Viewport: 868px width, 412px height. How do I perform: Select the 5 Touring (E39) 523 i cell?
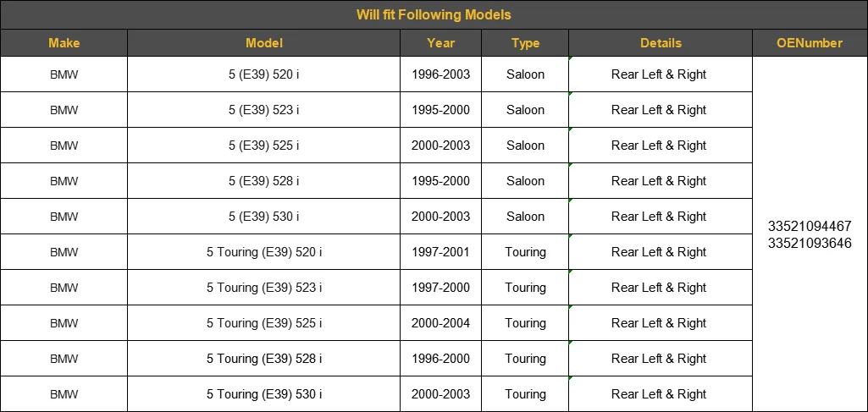click(264, 288)
